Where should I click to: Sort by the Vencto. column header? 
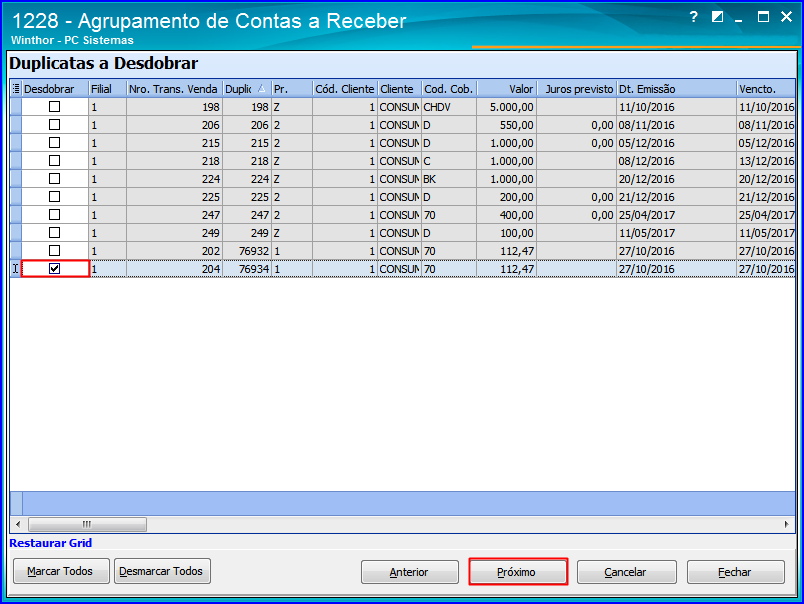click(766, 89)
